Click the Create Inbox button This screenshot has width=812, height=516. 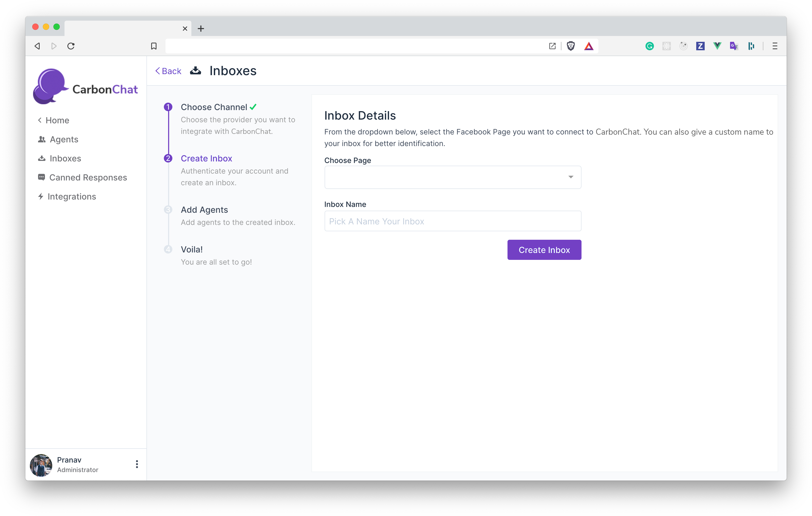544,250
